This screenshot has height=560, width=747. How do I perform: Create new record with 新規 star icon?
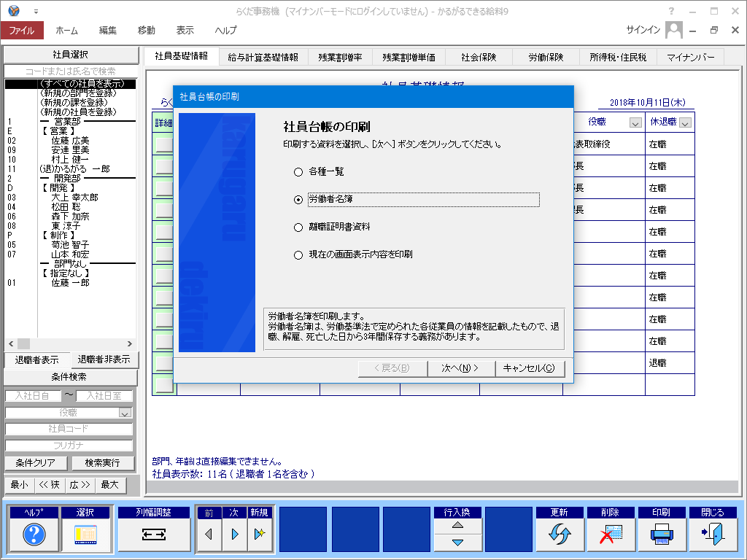pos(259,534)
